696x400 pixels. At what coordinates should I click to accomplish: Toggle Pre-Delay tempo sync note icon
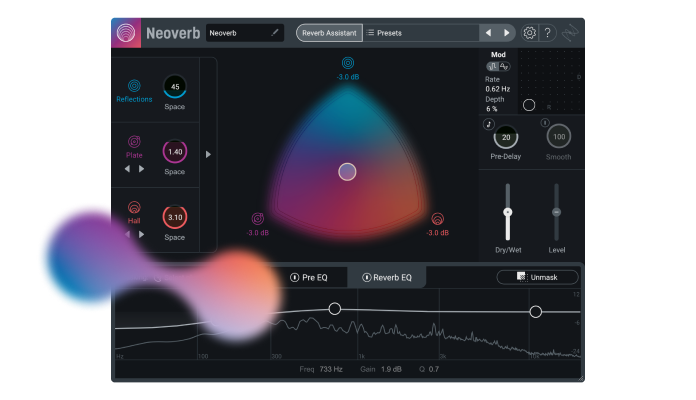(489, 124)
